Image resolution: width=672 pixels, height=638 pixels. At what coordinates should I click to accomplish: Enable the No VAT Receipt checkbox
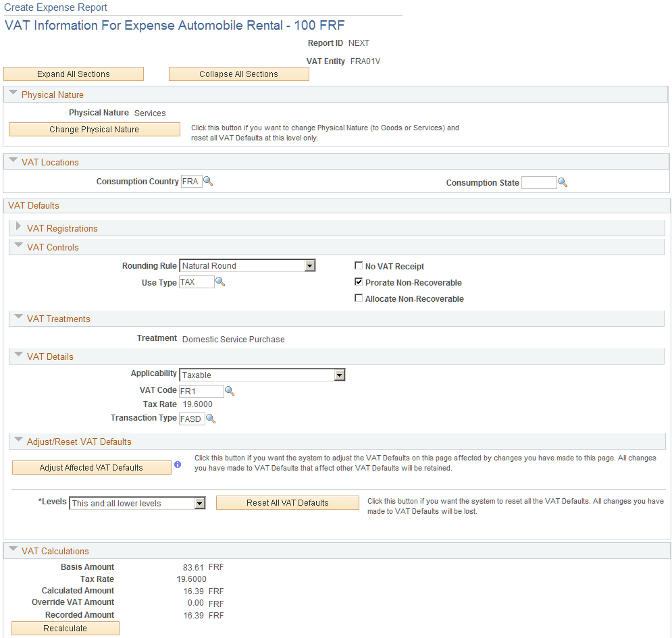[x=359, y=265]
